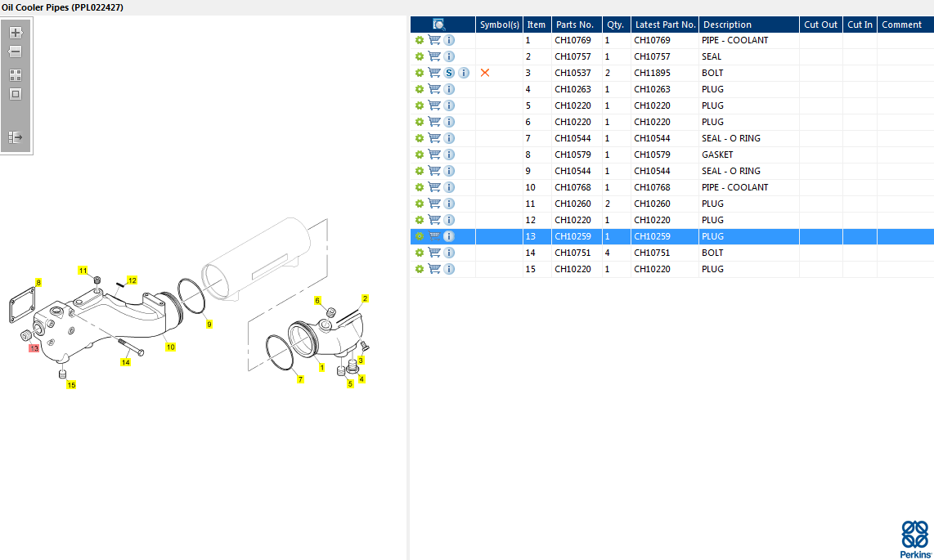934x560 pixels.
Task: Select callout 7 in the diagram
Action: [300, 379]
